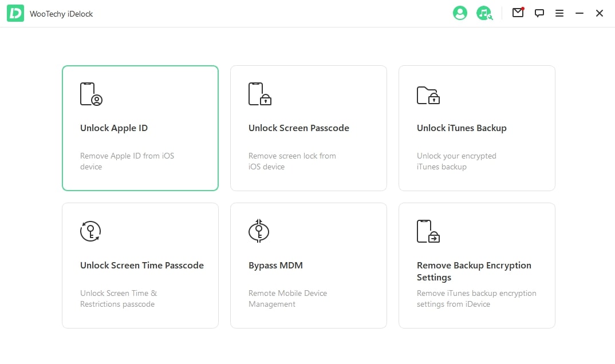
Task: Click the Unlock Screen Passcode lock icon
Action: pyautogui.click(x=259, y=94)
